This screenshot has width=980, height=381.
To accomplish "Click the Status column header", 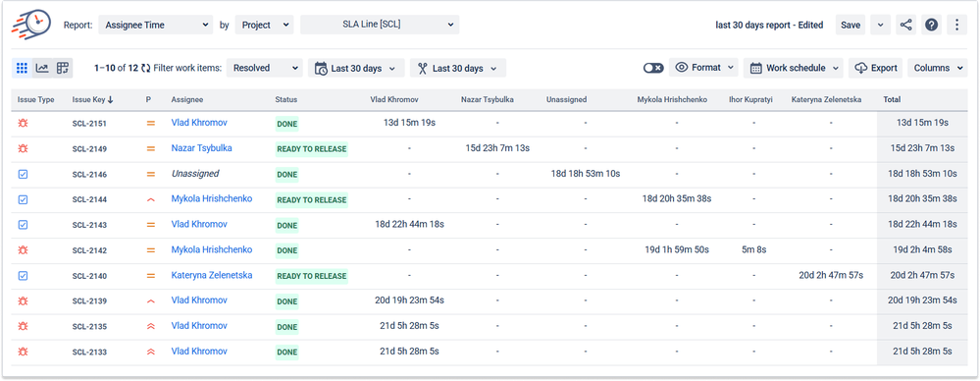I will (286, 99).
